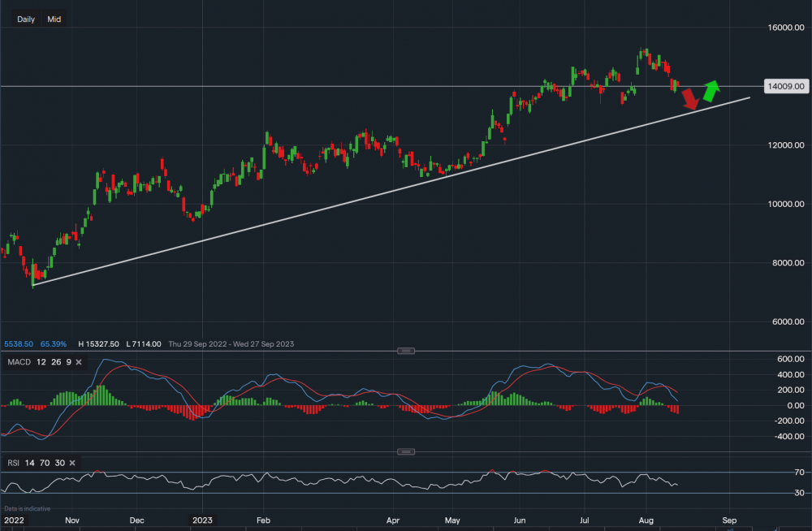Edit the RSI overbought level value 70
Viewport: 812px width, 531px height.
point(45,463)
